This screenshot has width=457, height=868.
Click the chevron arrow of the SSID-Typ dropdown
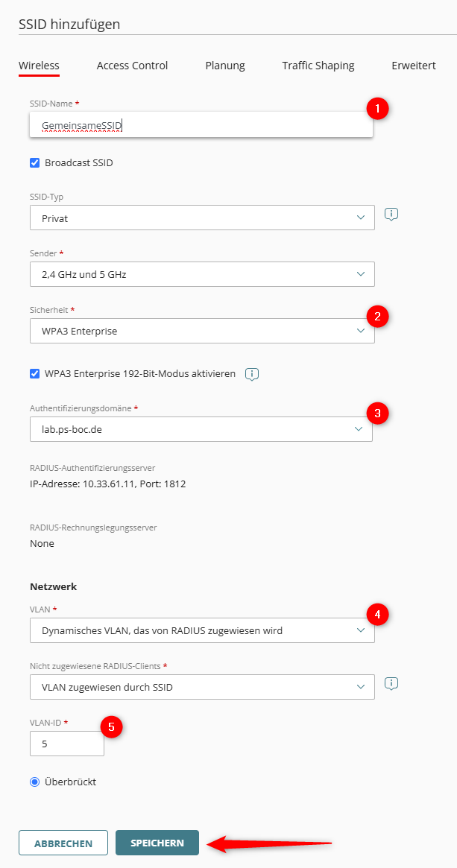361,218
